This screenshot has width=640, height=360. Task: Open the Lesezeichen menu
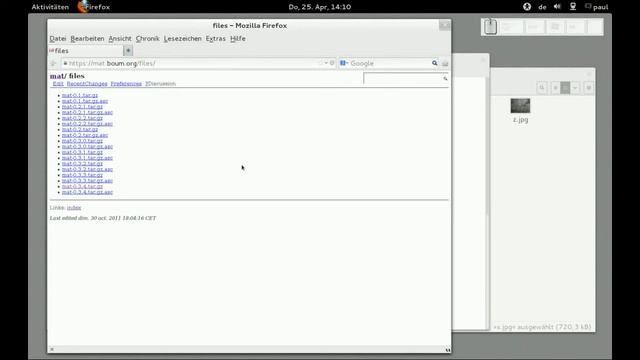click(182, 38)
